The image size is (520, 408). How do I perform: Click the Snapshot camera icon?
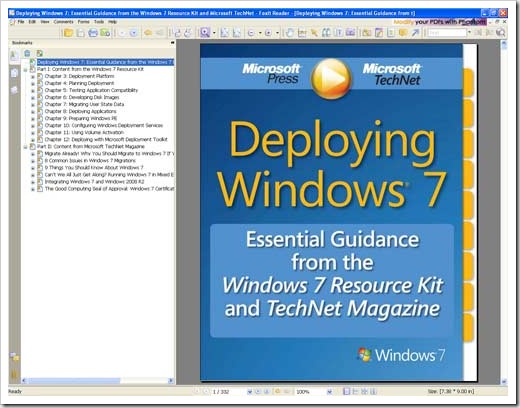[x=350, y=33]
